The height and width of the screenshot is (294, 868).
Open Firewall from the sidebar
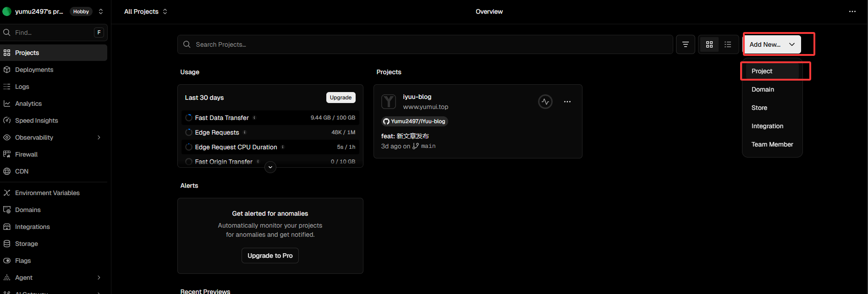pyautogui.click(x=26, y=154)
